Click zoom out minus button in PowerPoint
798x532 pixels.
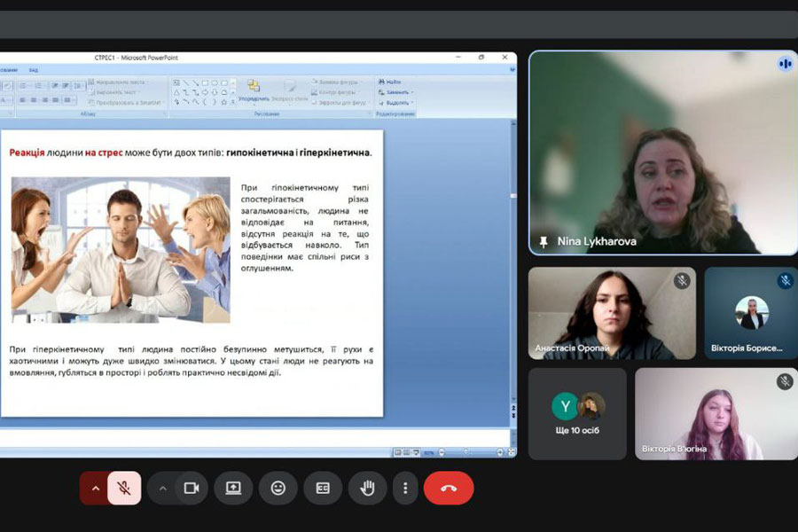(x=442, y=452)
